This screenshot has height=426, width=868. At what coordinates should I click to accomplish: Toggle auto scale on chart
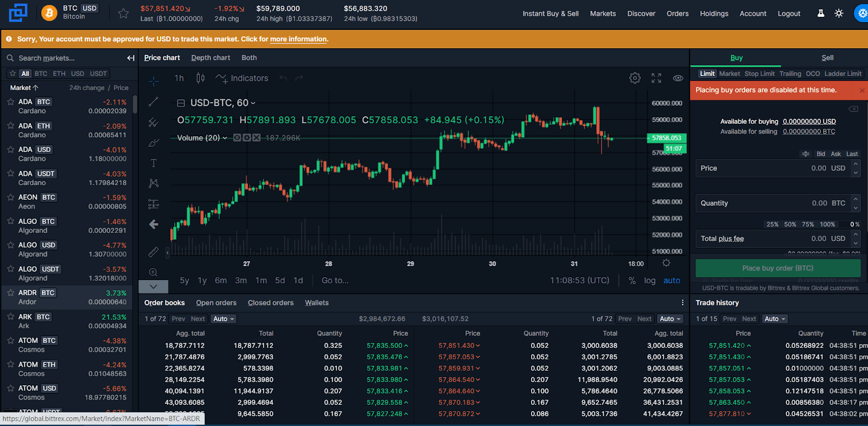pyautogui.click(x=672, y=281)
